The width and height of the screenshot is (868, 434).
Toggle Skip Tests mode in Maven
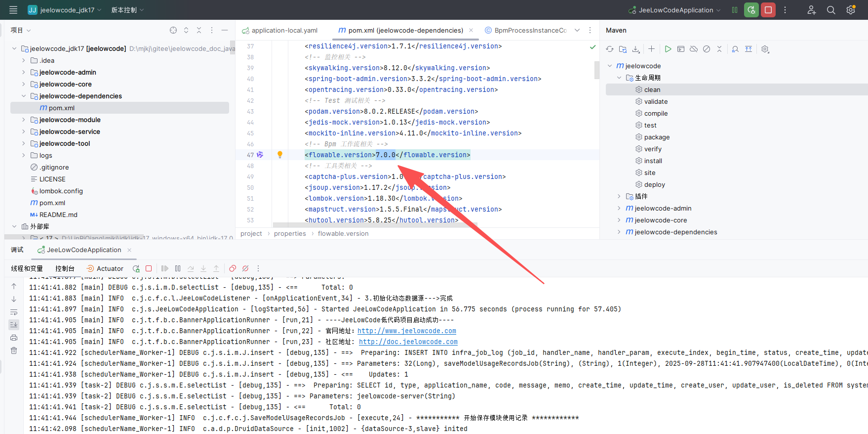click(x=707, y=49)
